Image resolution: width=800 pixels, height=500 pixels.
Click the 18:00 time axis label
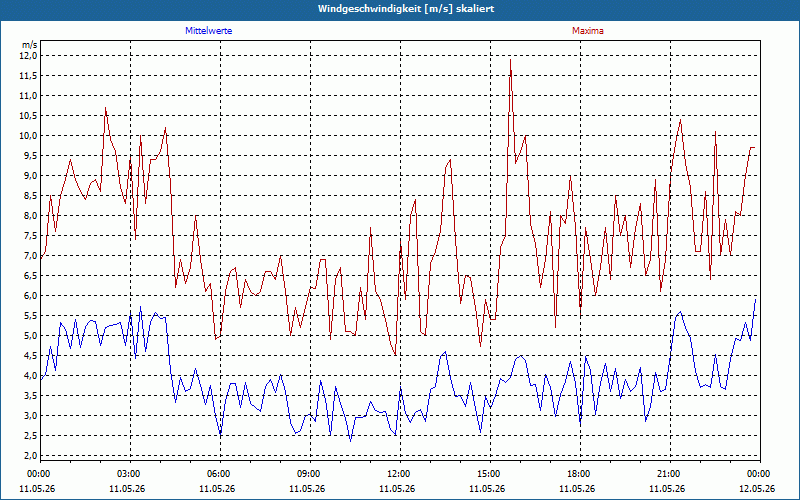click(580, 474)
